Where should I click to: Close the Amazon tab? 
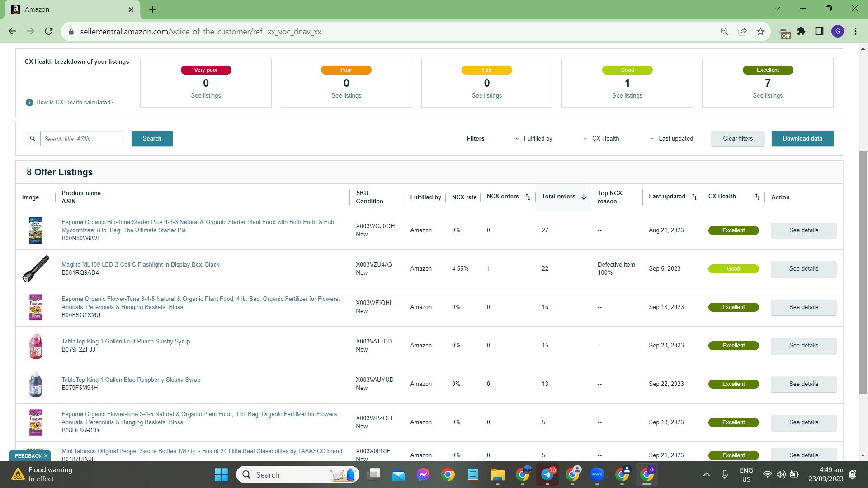click(x=131, y=9)
